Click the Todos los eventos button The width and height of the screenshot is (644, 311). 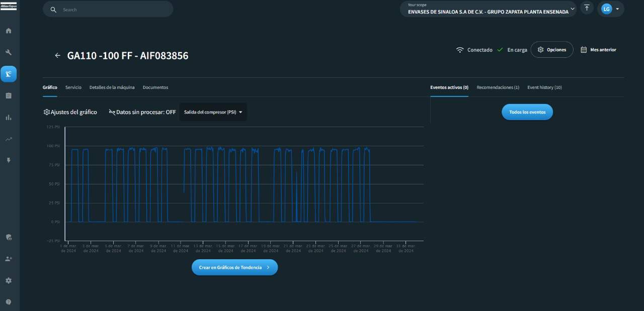pyautogui.click(x=527, y=112)
